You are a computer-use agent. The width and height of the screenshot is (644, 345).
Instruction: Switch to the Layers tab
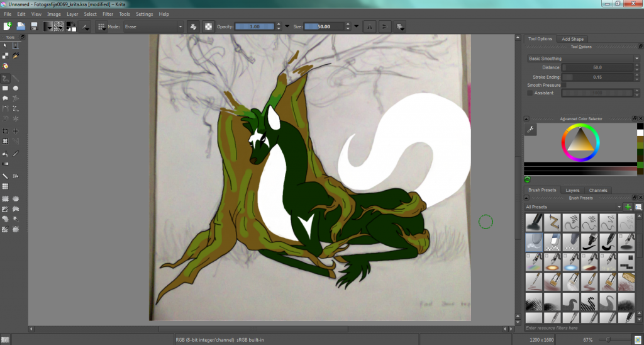click(x=572, y=190)
